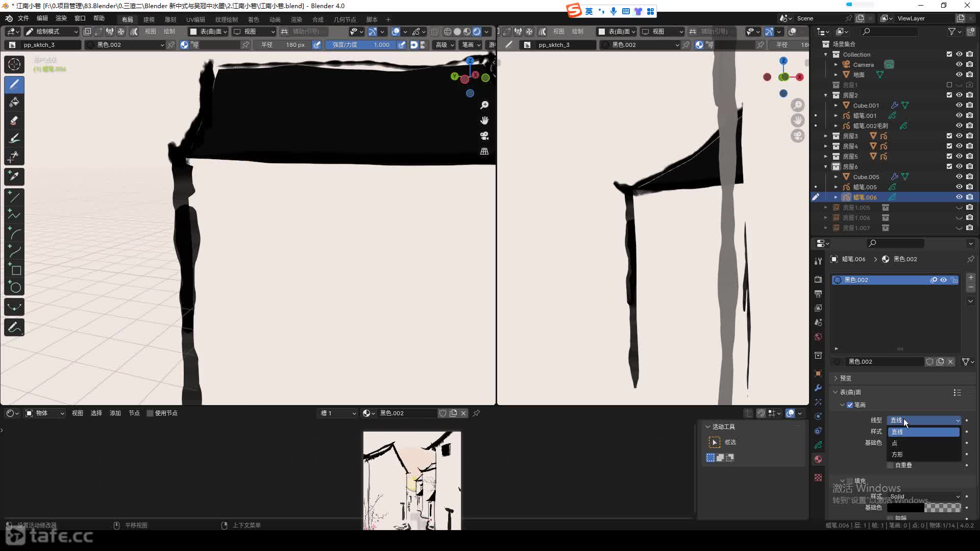
Task: Toggle Collection exclude checkbox
Action: coord(949,54)
